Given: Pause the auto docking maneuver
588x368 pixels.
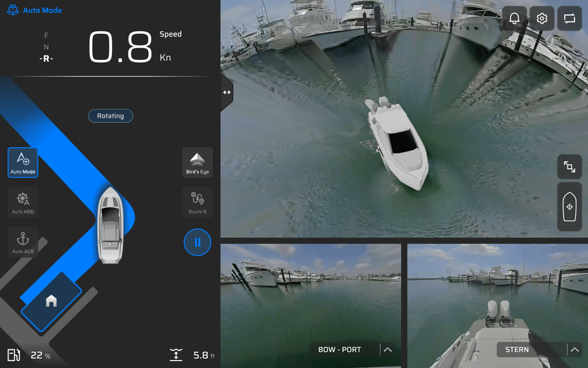Looking at the screenshot, I should click(197, 242).
